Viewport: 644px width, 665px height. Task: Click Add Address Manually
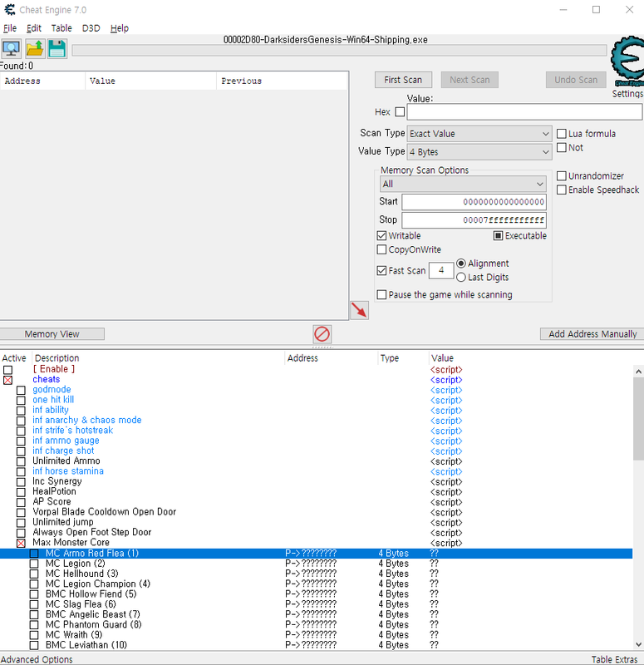click(592, 334)
